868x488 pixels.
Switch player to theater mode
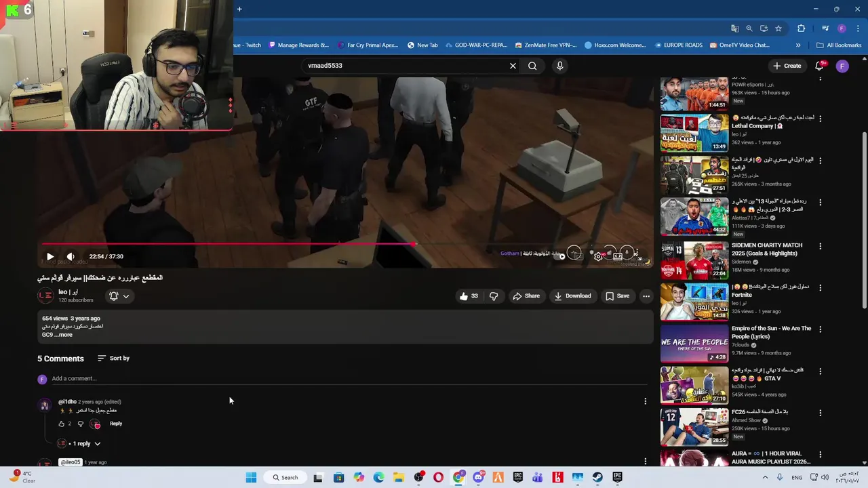(618, 256)
